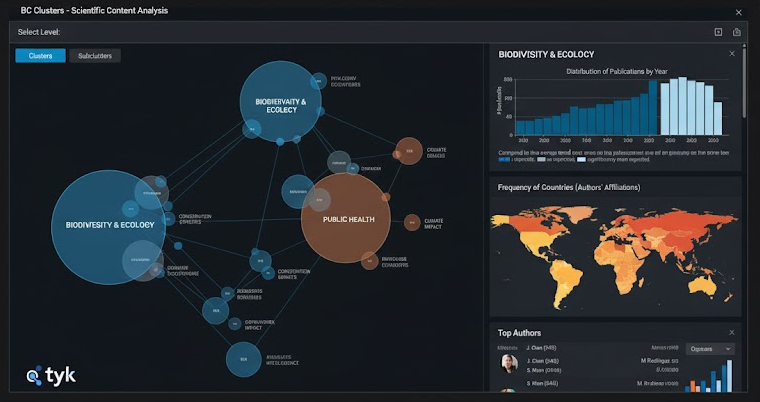This screenshot has width=760, height=402.
Task: Click the first J. Chen author name
Action: [541, 349]
